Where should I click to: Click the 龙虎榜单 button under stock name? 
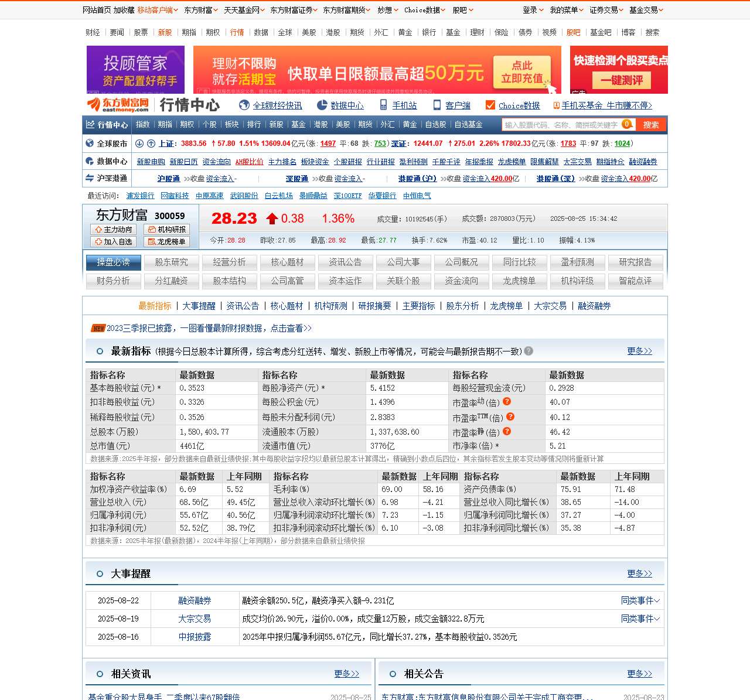[x=166, y=242]
